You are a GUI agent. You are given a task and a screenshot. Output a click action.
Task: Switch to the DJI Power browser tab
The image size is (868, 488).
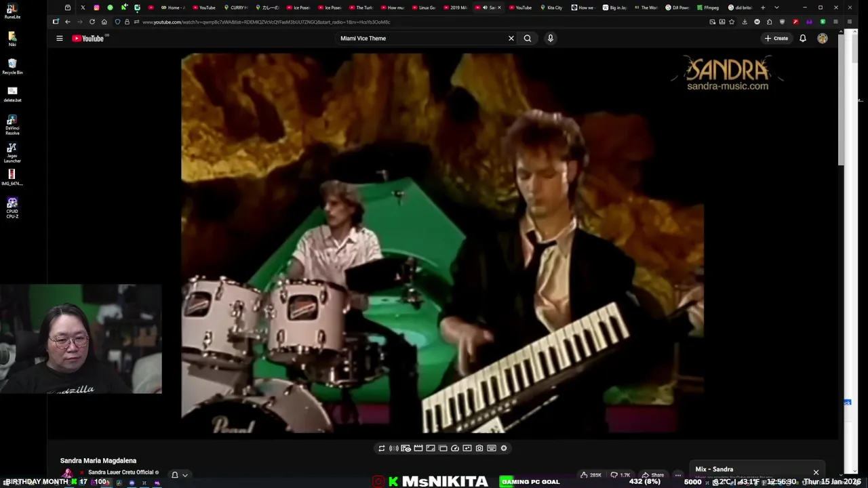pos(677,7)
